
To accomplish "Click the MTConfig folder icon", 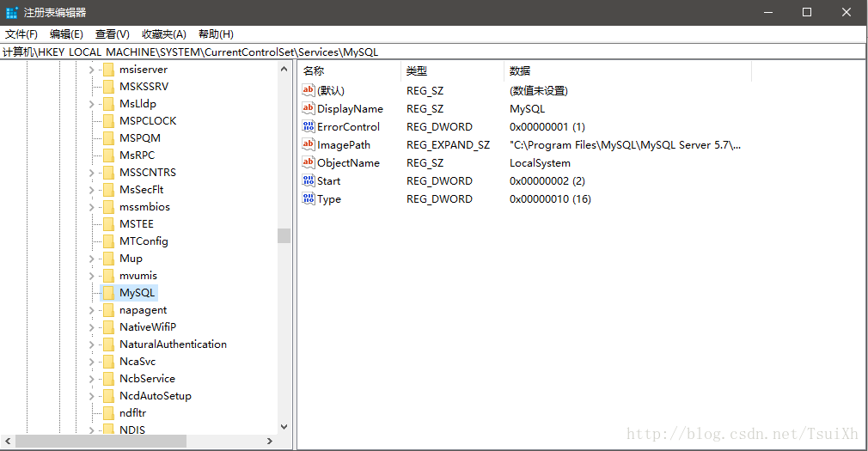I will pos(108,241).
